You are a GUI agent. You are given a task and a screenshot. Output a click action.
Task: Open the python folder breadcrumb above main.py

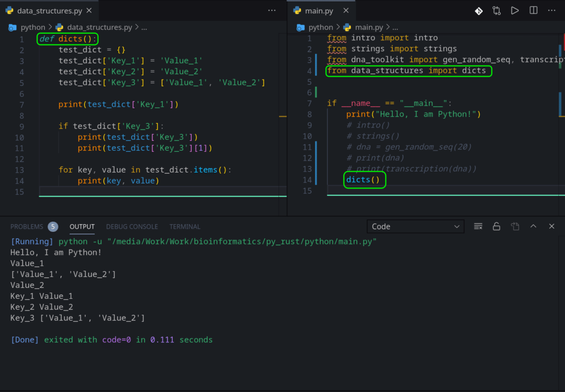pos(320,27)
